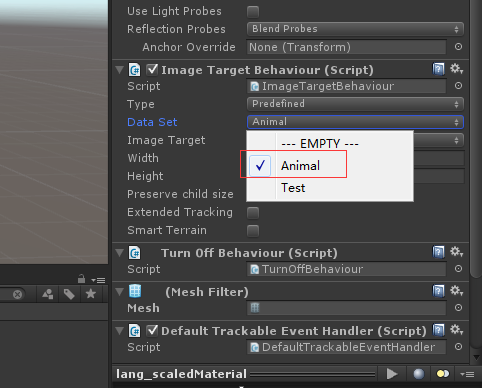Toggle Default Trackable Event Handler enabled checkbox

click(152, 330)
